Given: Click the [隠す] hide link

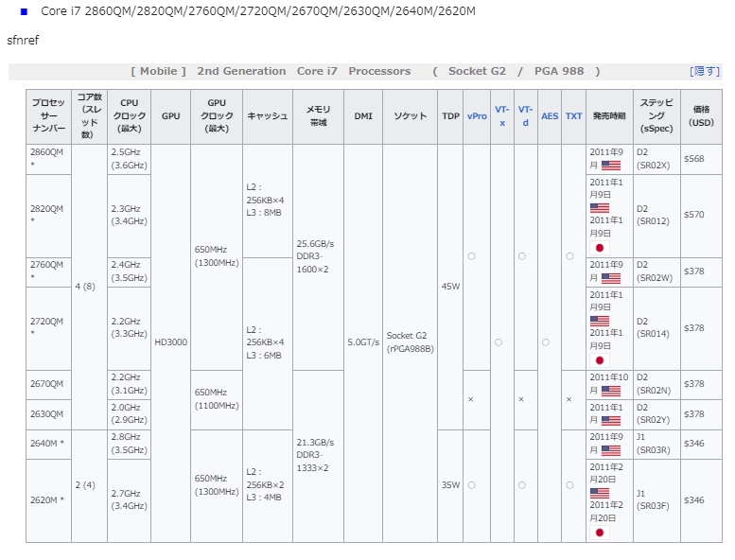Looking at the screenshot, I should click(705, 71).
